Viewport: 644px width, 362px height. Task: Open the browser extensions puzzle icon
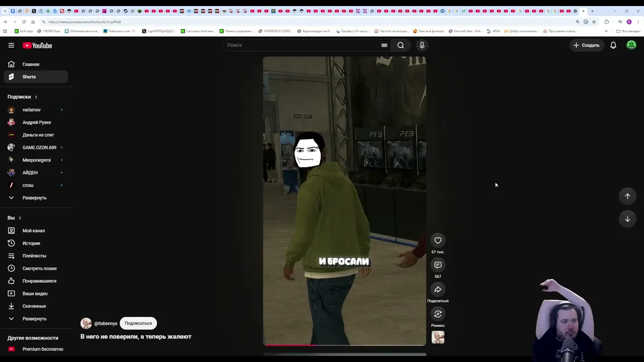(606, 22)
